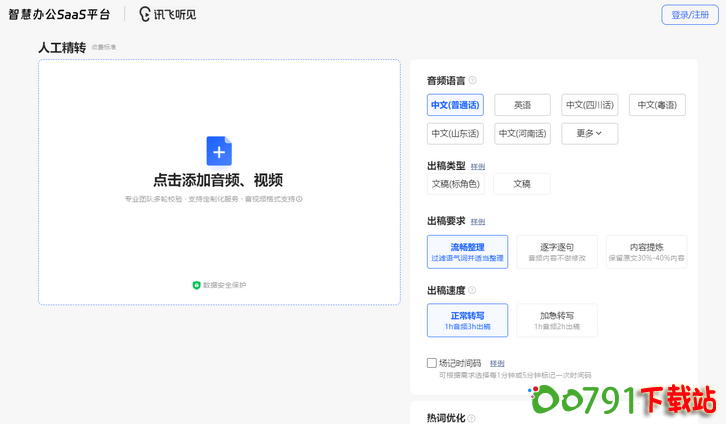Select the 文稿(标角色) output type

click(x=455, y=183)
